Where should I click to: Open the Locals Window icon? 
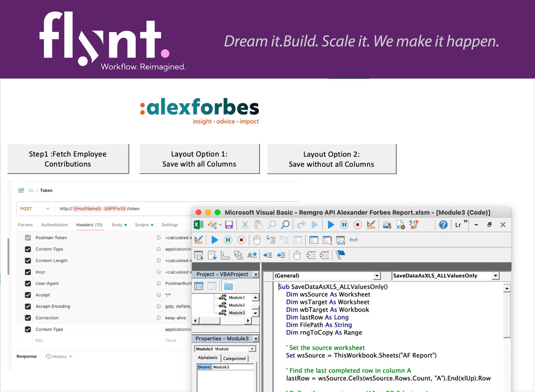tap(314, 240)
